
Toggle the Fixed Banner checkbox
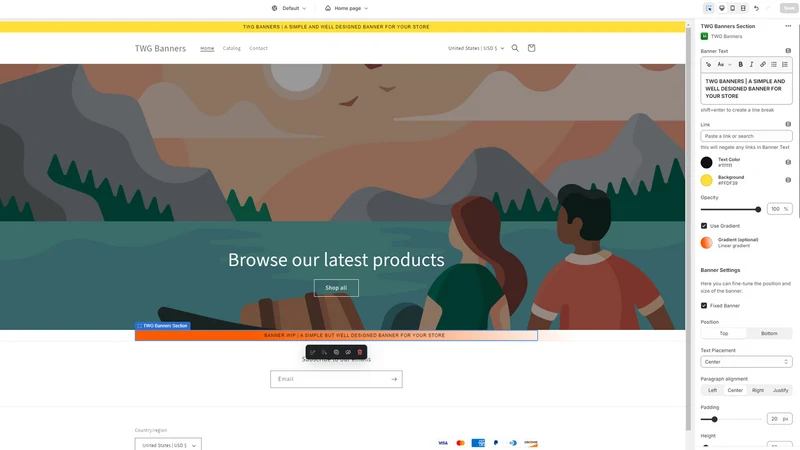(704, 306)
